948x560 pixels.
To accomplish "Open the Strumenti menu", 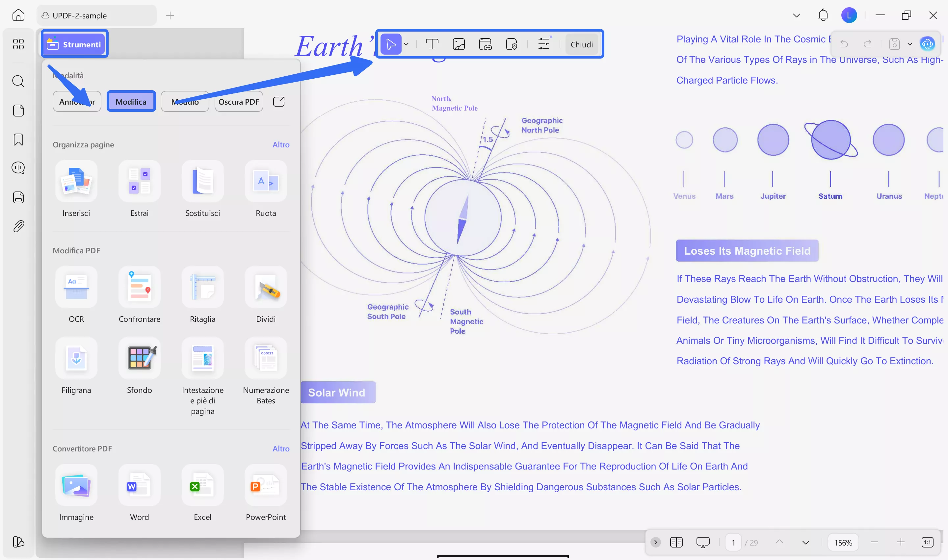I will tap(74, 44).
